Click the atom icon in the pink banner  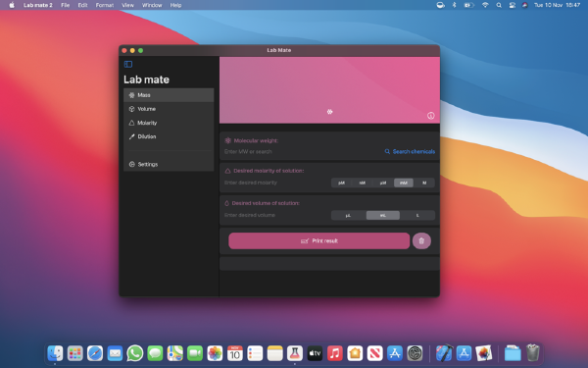click(329, 112)
